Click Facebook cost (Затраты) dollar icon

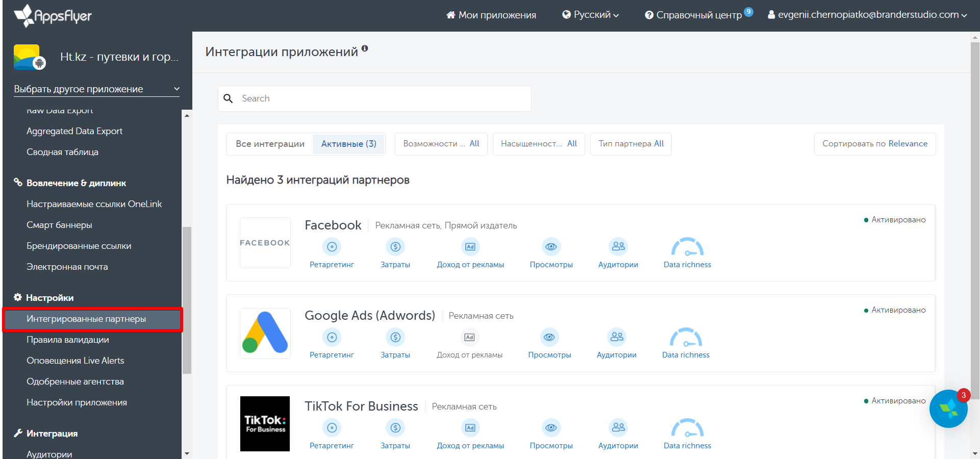[395, 247]
